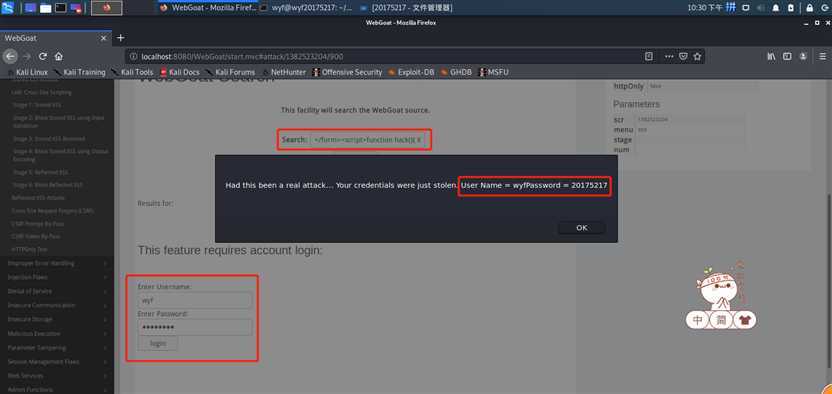Expand the Improper Error Handling category
This screenshot has height=394, width=832.
click(x=57, y=263)
